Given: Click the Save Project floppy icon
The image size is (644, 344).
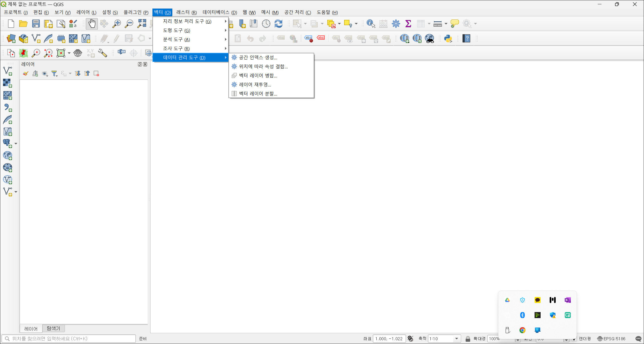Looking at the screenshot, I should (x=36, y=24).
